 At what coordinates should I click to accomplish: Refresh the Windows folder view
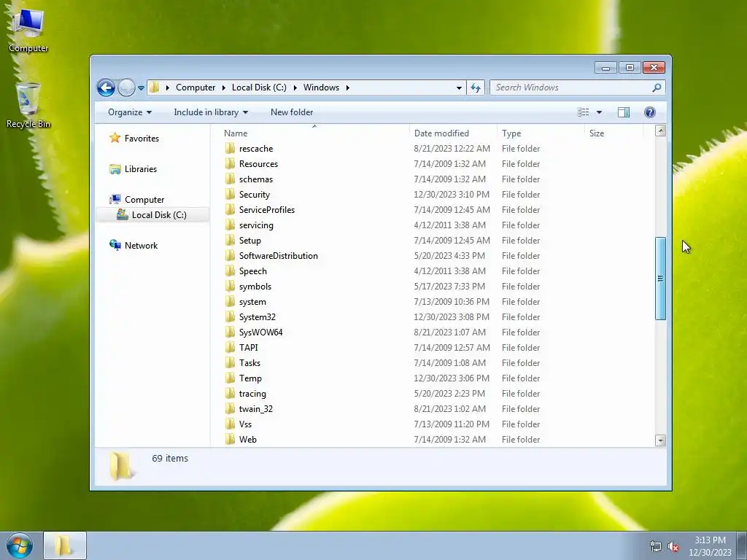476,87
